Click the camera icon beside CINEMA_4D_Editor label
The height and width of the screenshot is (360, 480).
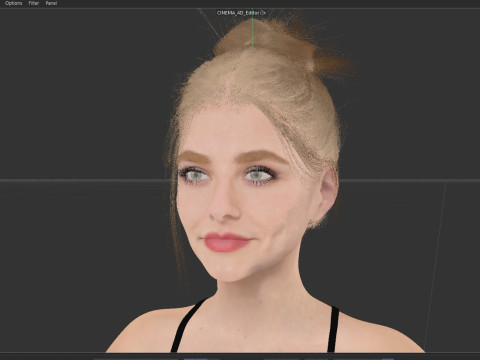263,13
